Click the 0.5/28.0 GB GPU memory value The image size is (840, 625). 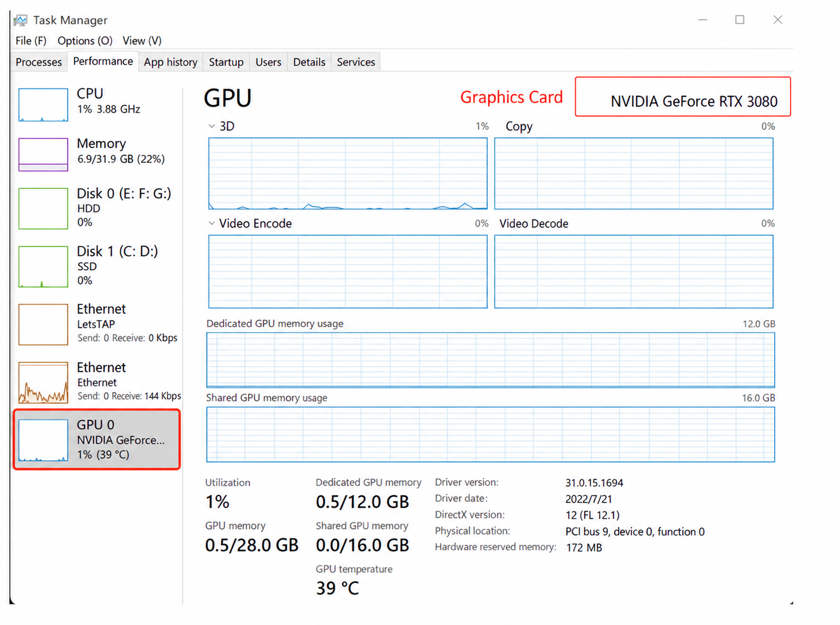pos(252,545)
